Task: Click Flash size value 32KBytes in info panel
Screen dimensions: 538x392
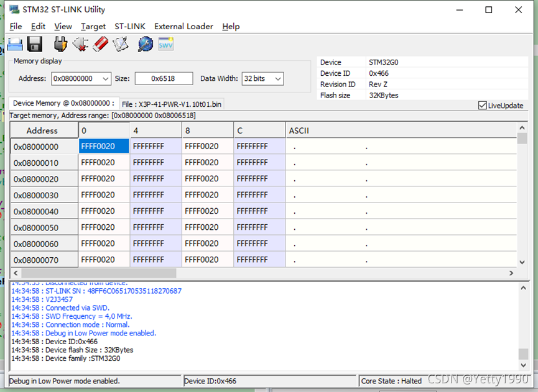Action: tap(384, 95)
